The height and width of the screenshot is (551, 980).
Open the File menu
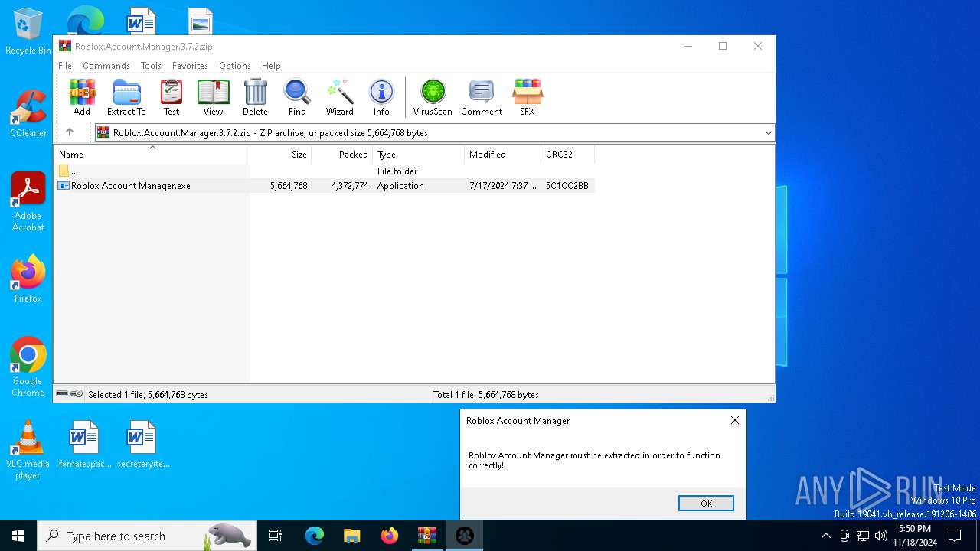click(65, 66)
